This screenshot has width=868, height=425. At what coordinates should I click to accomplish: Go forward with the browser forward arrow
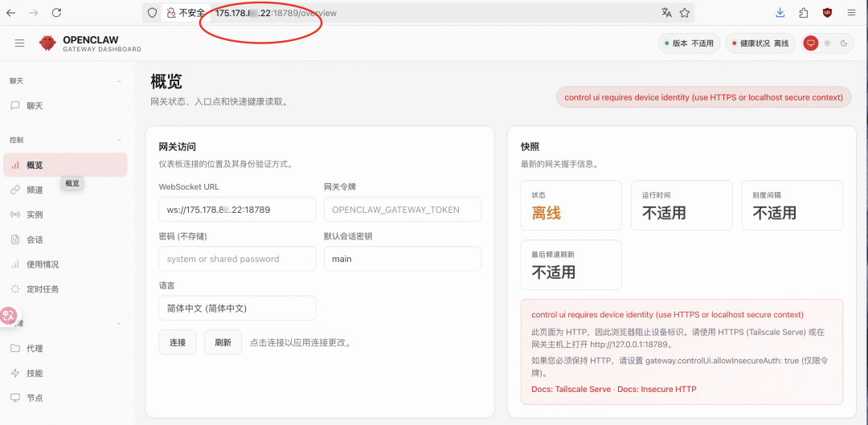click(x=33, y=13)
